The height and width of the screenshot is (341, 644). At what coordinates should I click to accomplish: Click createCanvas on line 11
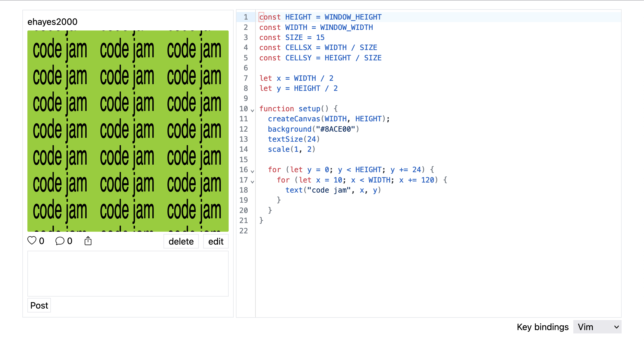pos(294,119)
